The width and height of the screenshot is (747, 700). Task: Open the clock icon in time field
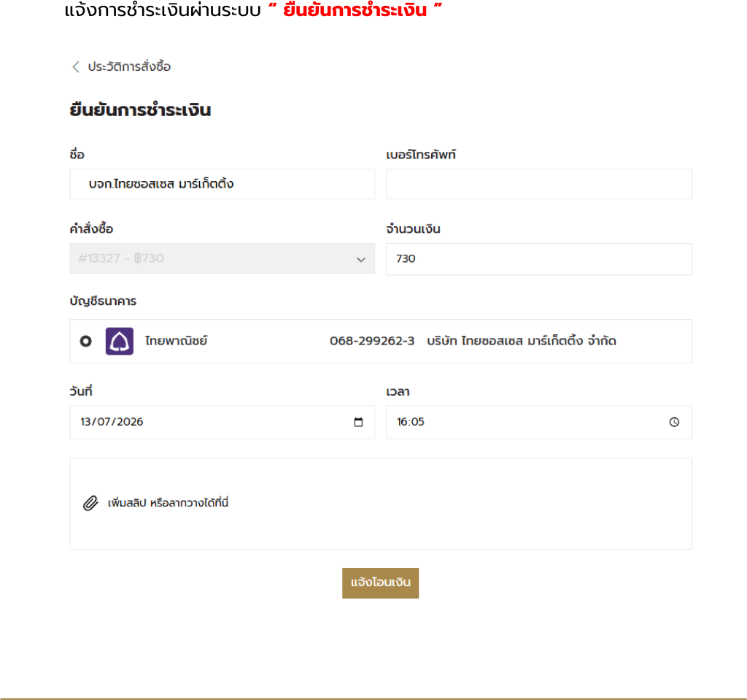(x=674, y=422)
